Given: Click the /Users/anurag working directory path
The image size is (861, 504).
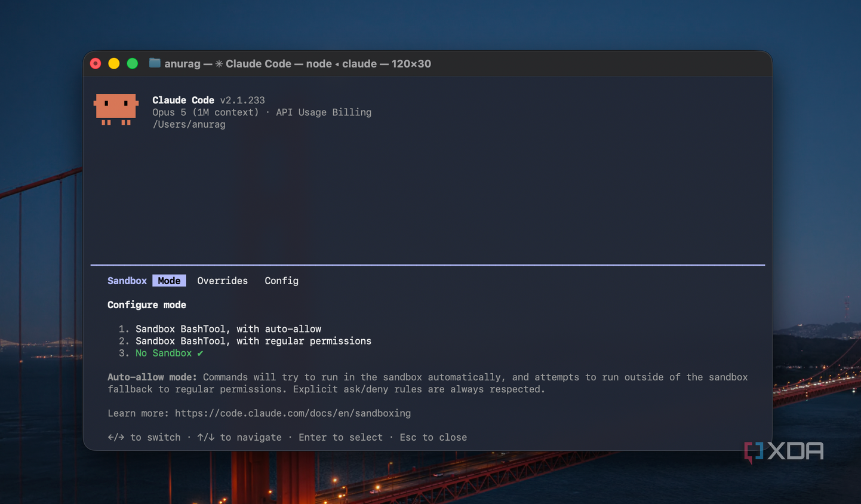Looking at the screenshot, I should [x=189, y=124].
